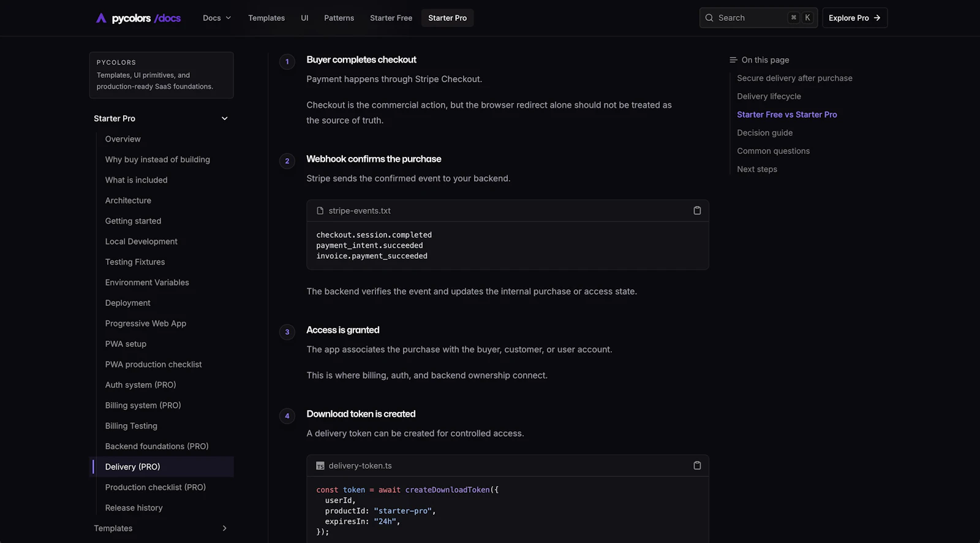Open the Environment Variables page
This screenshot has height=543, width=980.
[x=147, y=283]
